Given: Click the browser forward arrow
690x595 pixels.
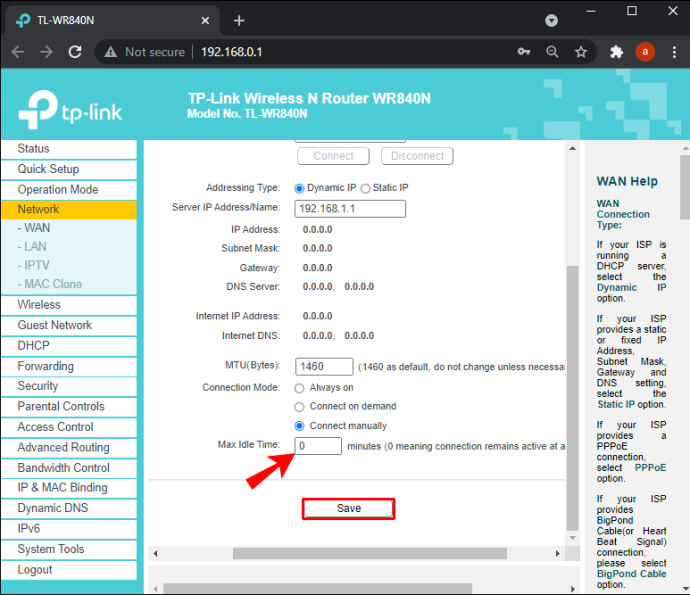Looking at the screenshot, I should tap(46, 52).
